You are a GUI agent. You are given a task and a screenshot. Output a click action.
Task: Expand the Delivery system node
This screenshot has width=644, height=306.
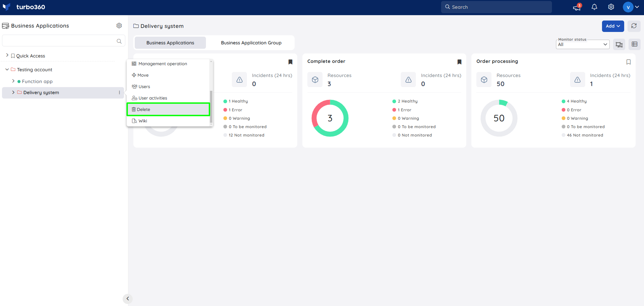coord(13,92)
